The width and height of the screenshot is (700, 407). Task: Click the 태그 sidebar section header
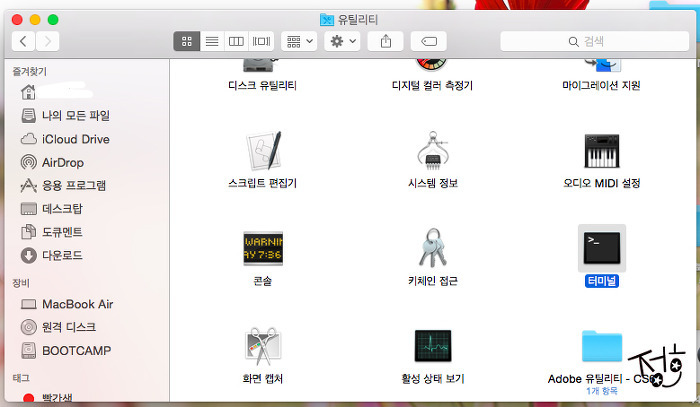click(x=21, y=378)
